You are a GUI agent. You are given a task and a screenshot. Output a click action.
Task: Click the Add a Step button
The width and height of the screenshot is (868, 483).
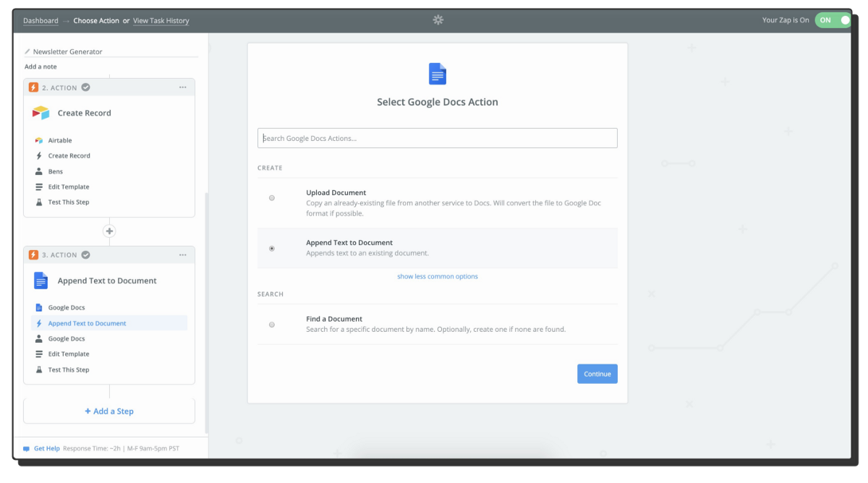tap(109, 411)
